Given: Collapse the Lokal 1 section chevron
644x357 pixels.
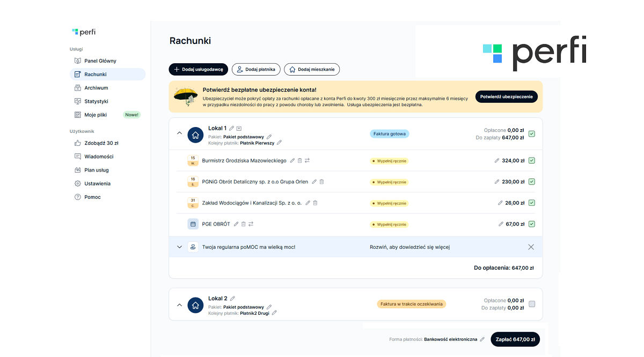Looking at the screenshot, I should (x=179, y=133).
